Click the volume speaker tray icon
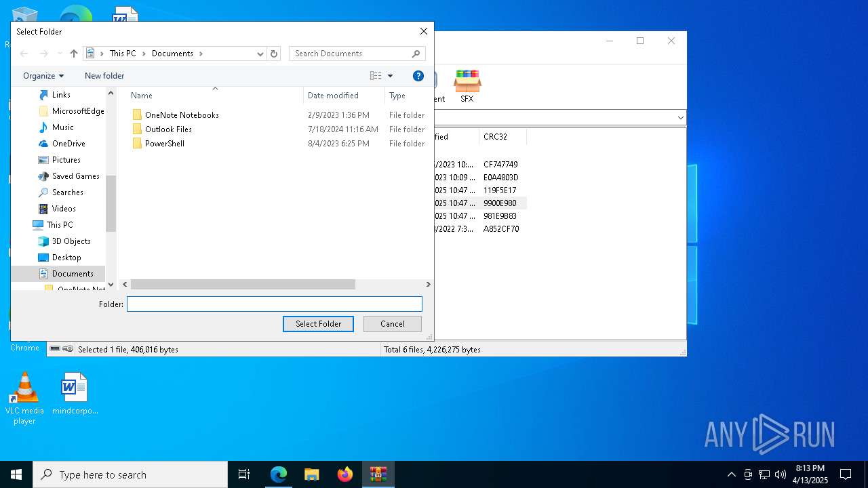The width and height of the screenshot is (868, 488). [x=780, y=474]
